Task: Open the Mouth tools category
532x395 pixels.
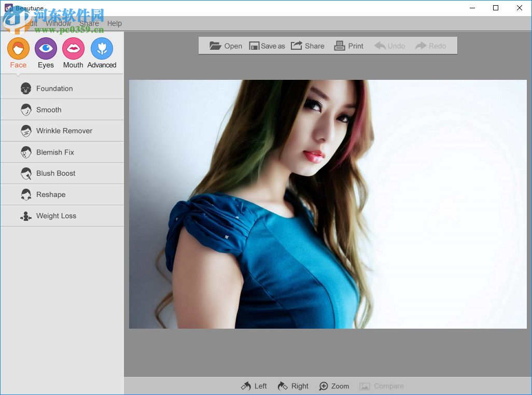Action: pos(73,50)
